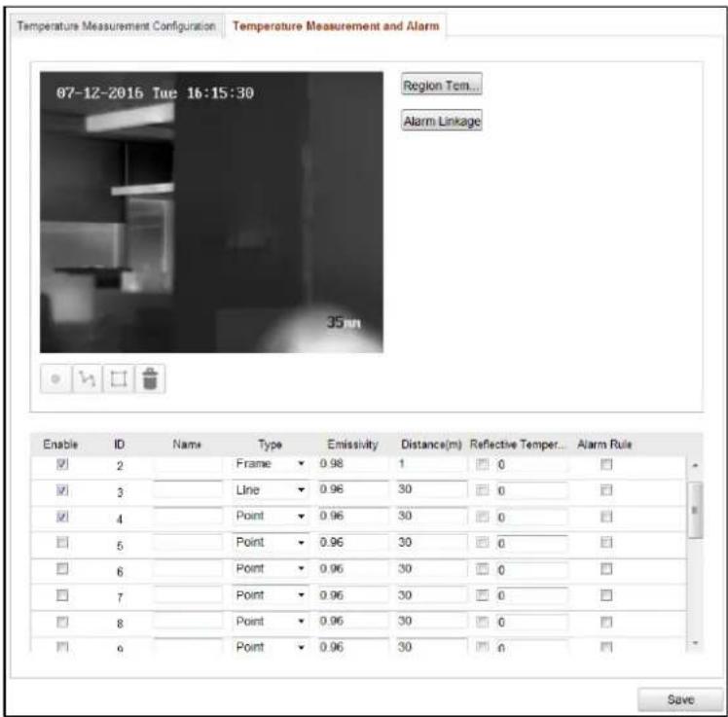728x717 pixels.
Task: Tick Reflective Temperature checkbox for ID 4
Action: pos(483,516)
